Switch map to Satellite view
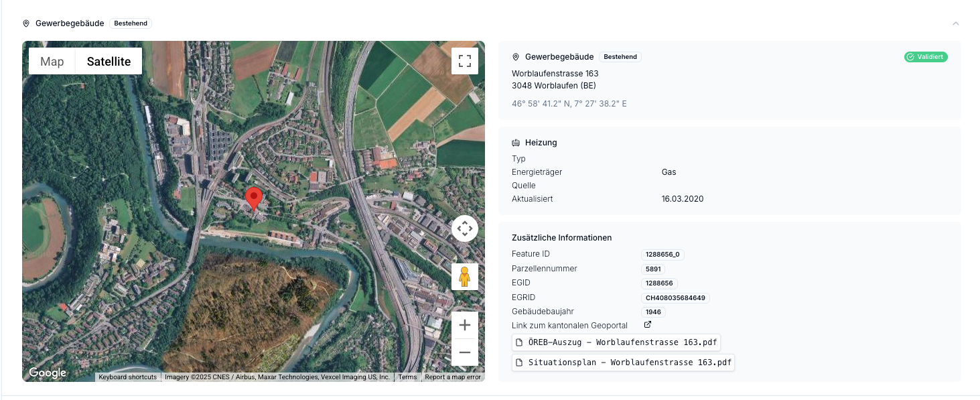This screenshot has height=400, width=980. pyautogui.click(x=109, y=62)
